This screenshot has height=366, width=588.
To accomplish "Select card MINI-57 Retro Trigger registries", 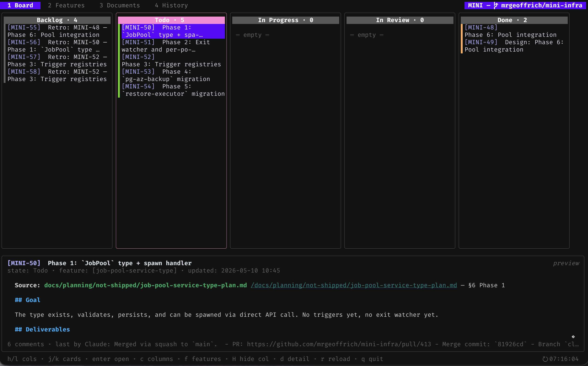I will pos(57,61).
